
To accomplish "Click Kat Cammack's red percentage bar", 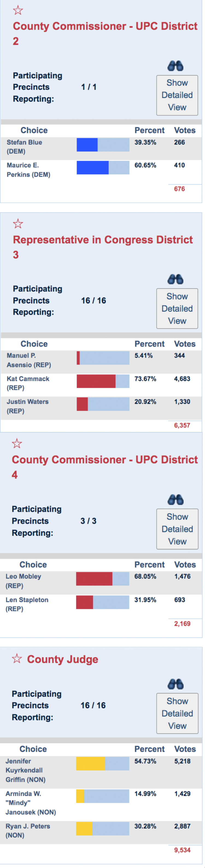I will [x=96, y=381].
